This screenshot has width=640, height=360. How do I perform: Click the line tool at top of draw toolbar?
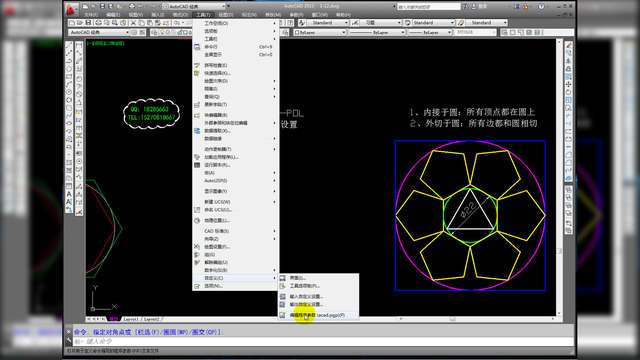[x=69, y=45]
